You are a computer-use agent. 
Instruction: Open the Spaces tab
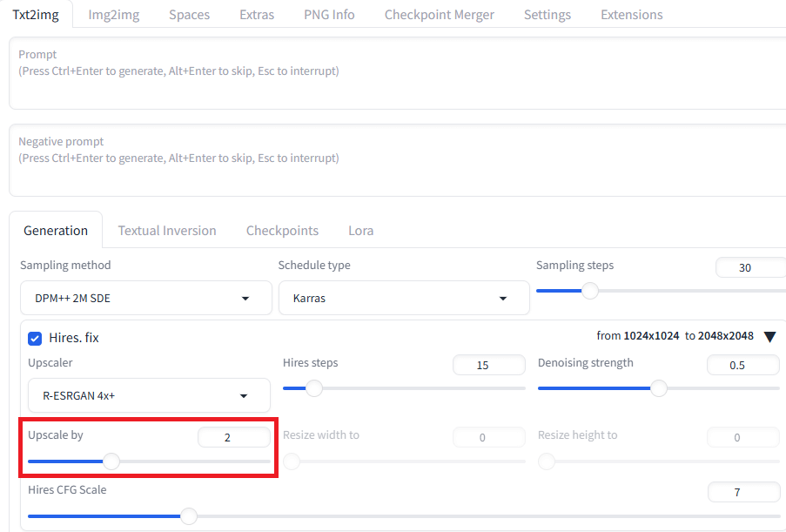190,15
